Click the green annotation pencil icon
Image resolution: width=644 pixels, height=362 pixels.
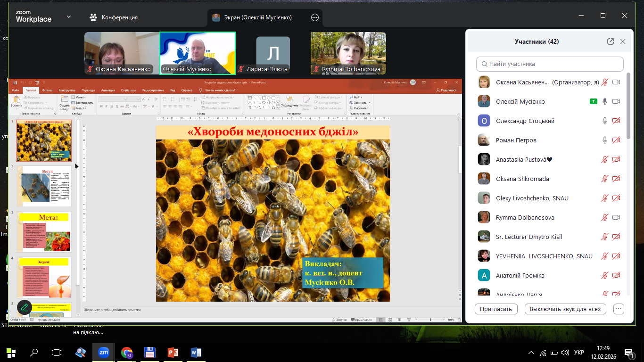pyautogui.click(x=25, y=307)
